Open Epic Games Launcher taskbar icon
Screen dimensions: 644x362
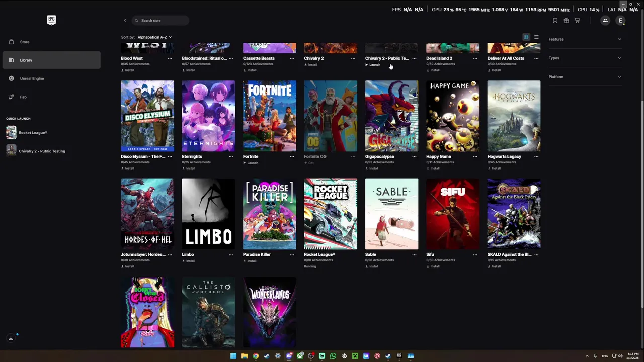click(399, 356)
